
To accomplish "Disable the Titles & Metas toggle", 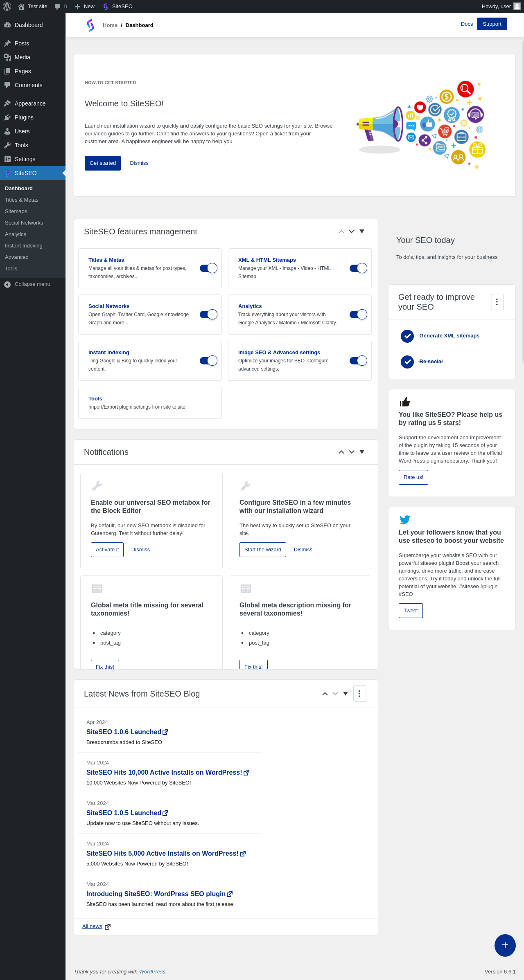I will (208, 268).
